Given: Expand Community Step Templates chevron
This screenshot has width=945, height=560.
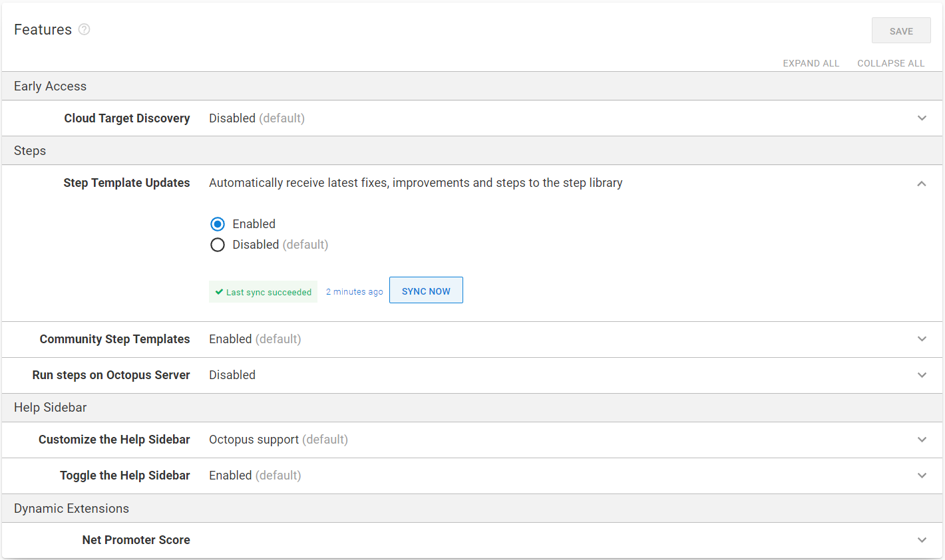Looking at the screenshot, I should click(x=922, y=339).
